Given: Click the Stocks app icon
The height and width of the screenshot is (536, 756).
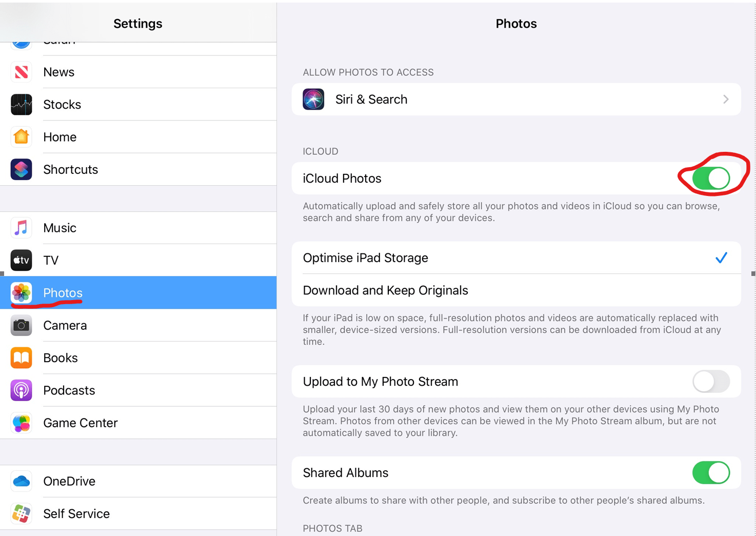Looking at the screenshot, I should [21, 104].
